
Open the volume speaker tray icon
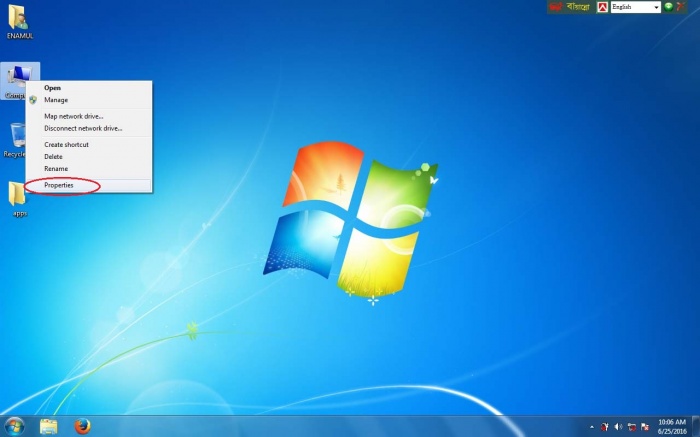click(x=618, y=427)
